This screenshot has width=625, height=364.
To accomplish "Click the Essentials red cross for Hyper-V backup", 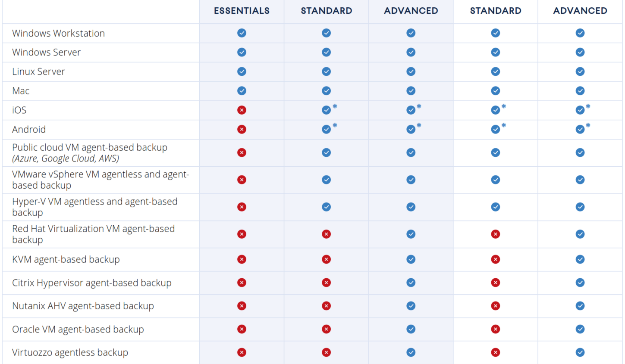I will (242, 207).
